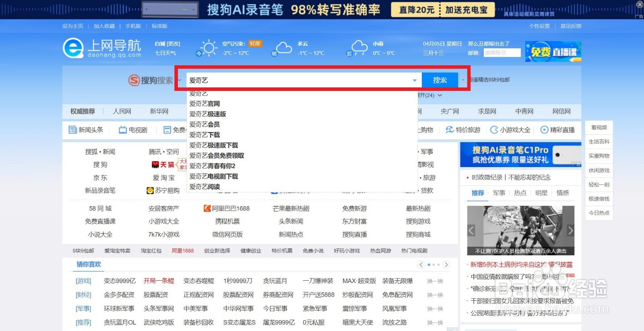Select suggestion 爱奇艺极速版
This screenshot has height=331, width=644.
(x=208, y=114)
